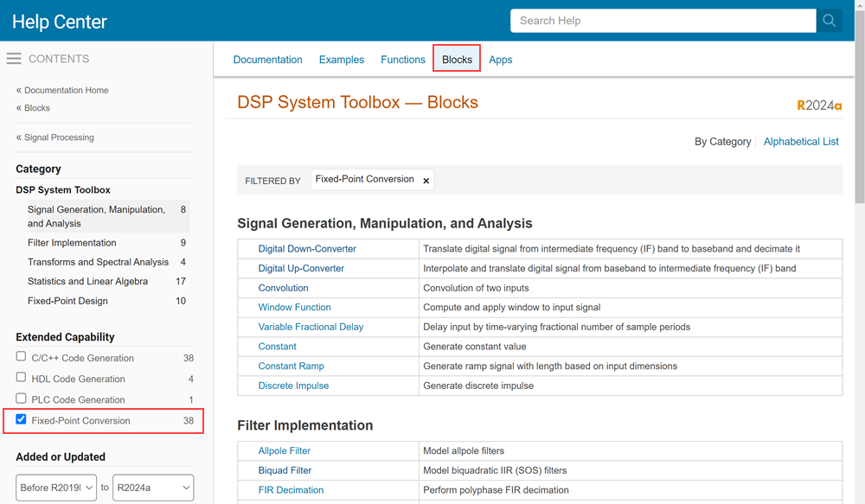Go back to Documentation Home
This screenshot has height=504, width=865.
pos(66,90)
